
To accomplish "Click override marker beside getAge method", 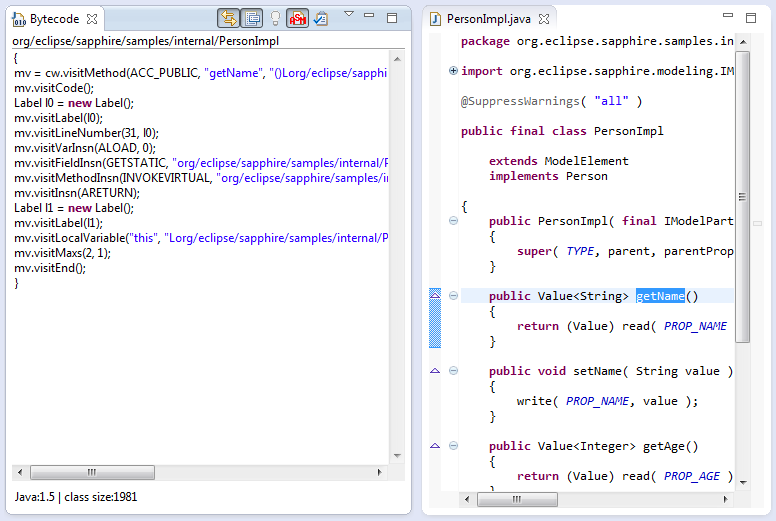I will tap(435, 446).
